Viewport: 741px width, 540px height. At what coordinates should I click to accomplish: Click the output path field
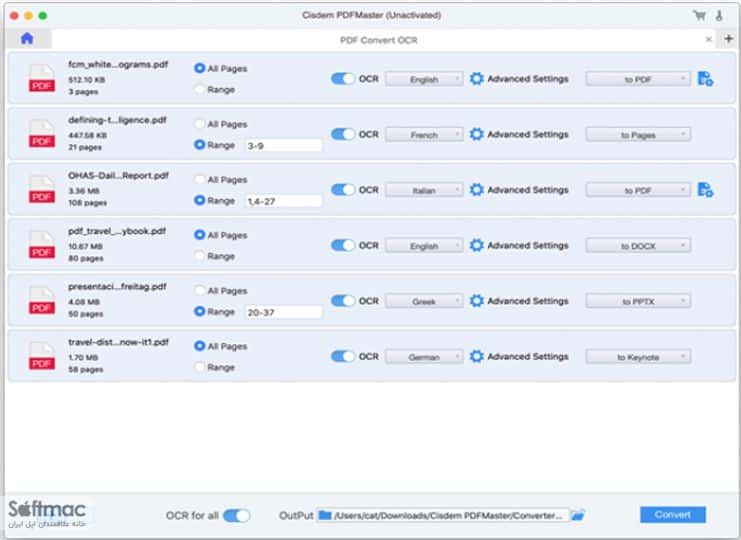[x=443, y=515]
